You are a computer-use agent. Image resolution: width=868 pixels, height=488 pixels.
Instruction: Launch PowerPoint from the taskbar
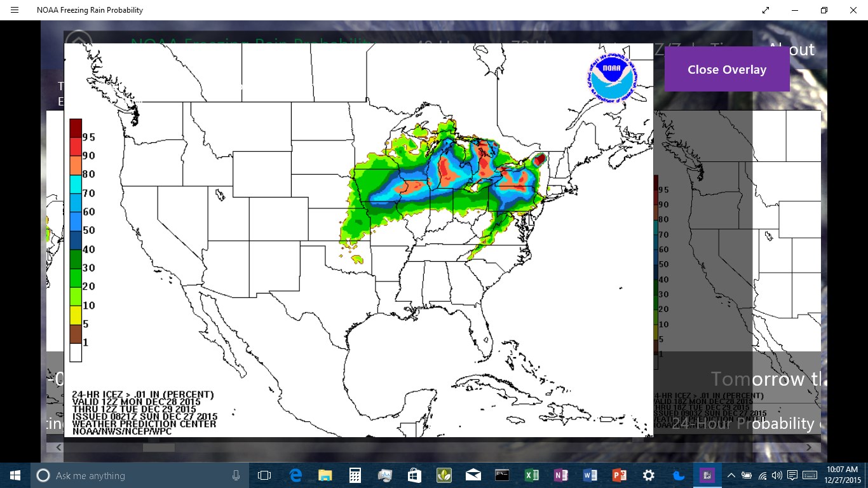[x=619, y=475]
